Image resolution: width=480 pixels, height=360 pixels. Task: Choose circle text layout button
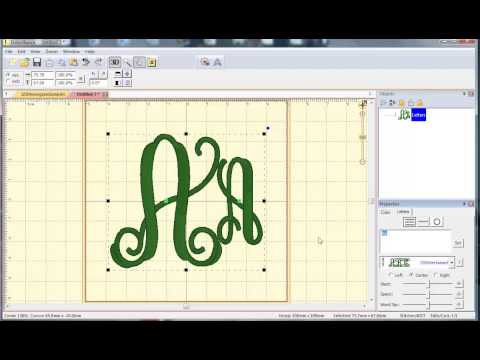[x=437, y=222]
